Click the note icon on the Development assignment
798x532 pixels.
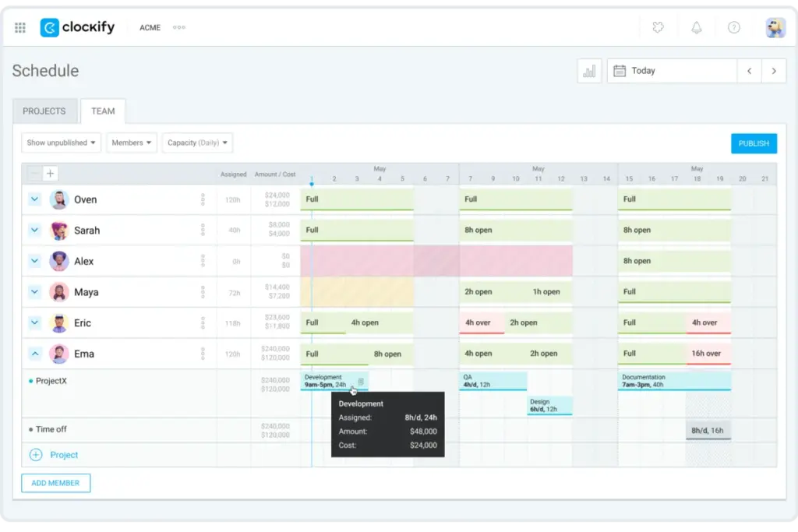[x=361, y=381]
